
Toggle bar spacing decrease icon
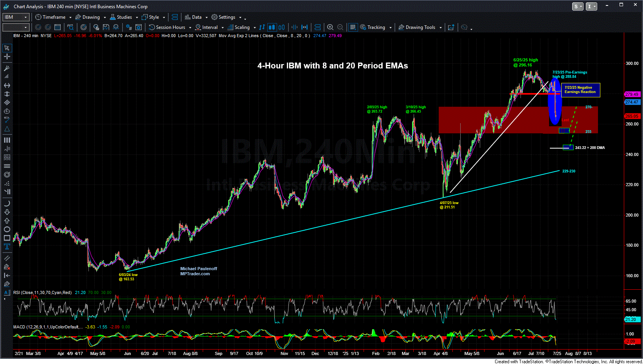294,27
